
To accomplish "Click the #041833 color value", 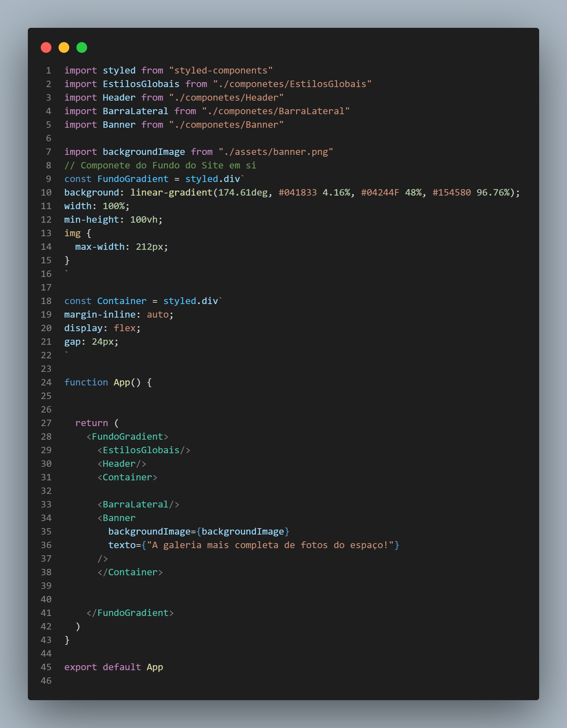I will (298, 193).
